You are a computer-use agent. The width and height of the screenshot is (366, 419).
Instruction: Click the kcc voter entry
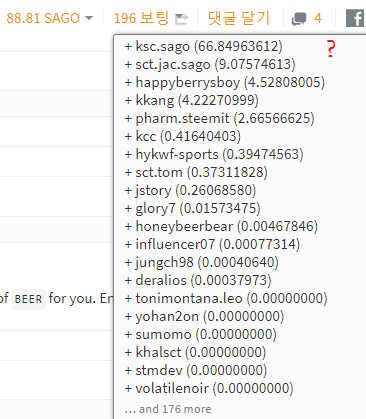(x=183, y=136)
